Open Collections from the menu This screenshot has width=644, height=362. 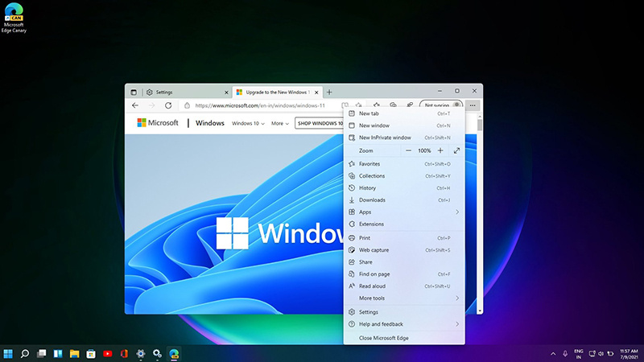point(404,175)
